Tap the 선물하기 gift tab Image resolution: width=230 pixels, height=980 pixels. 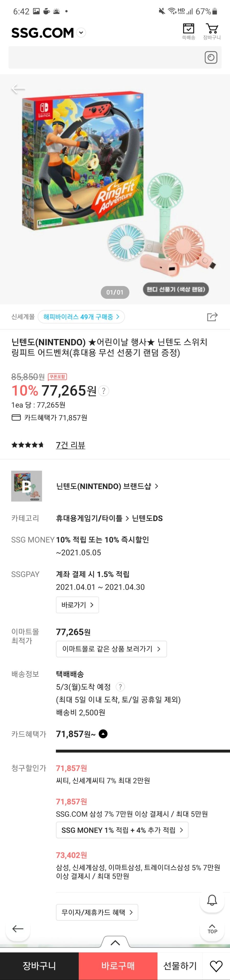[180, 966]
